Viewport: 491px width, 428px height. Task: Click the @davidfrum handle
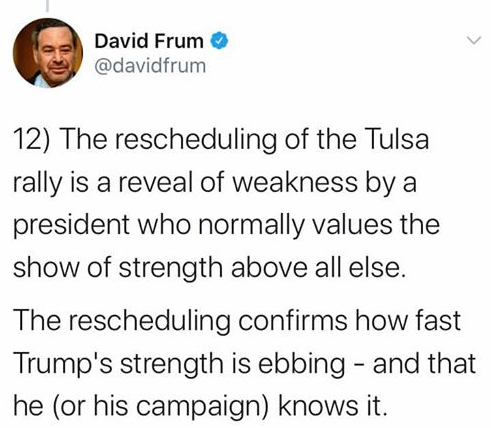coord(150,65)
